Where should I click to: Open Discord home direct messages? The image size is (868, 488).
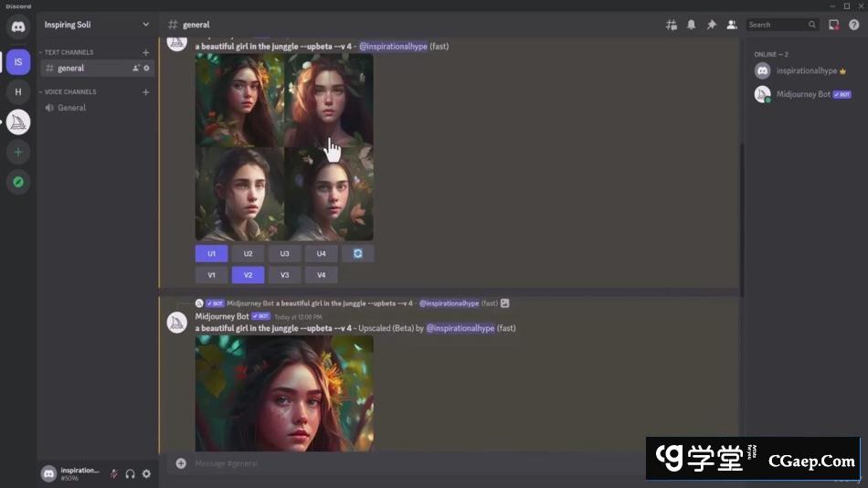click(x=18, y=27)
